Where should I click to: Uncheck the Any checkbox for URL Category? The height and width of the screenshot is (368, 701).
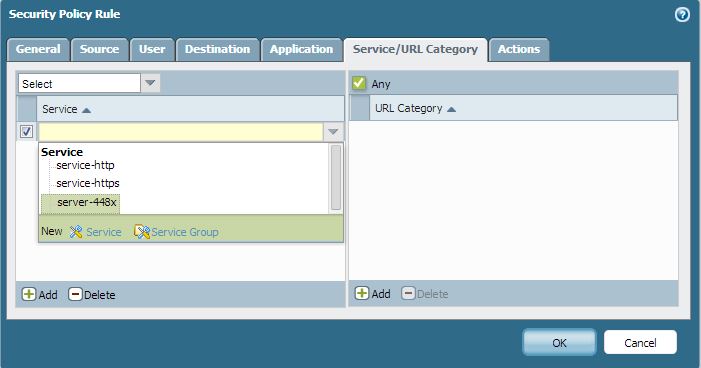[359, 83]
